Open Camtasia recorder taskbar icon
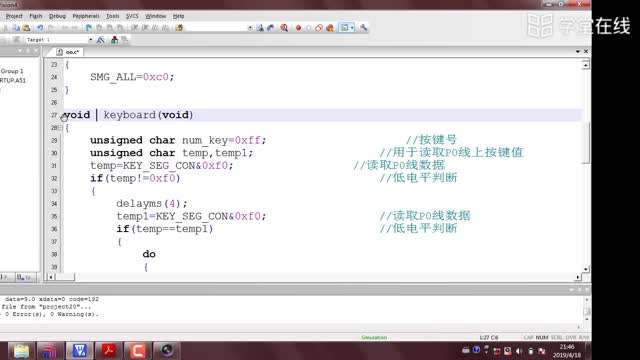Viewport: 640px width, 360px height. 138,351
